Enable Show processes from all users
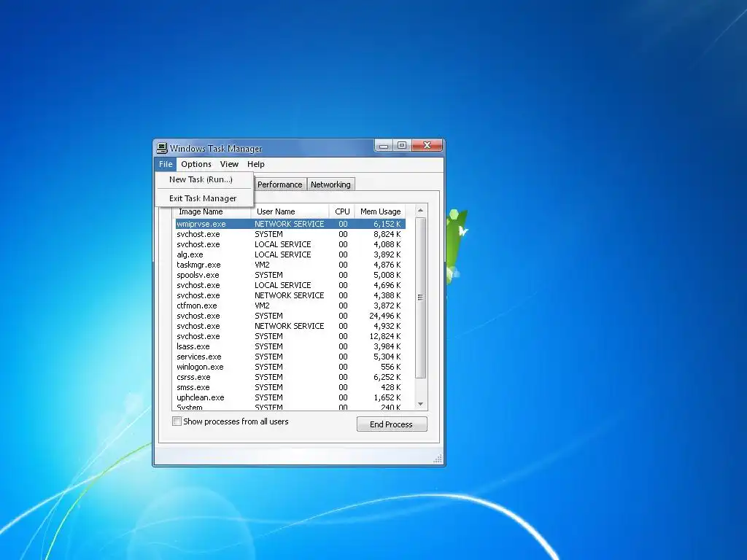 (177, 421)
